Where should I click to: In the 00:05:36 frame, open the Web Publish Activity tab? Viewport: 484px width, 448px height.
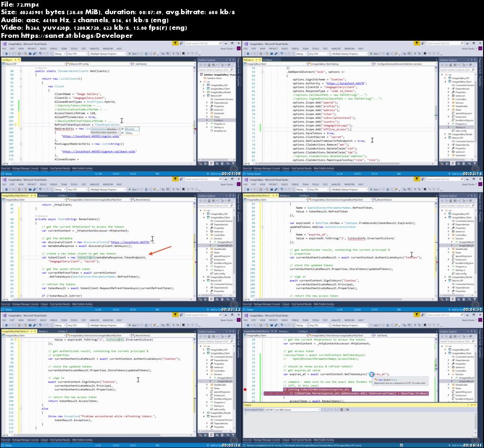click(82, 439)
